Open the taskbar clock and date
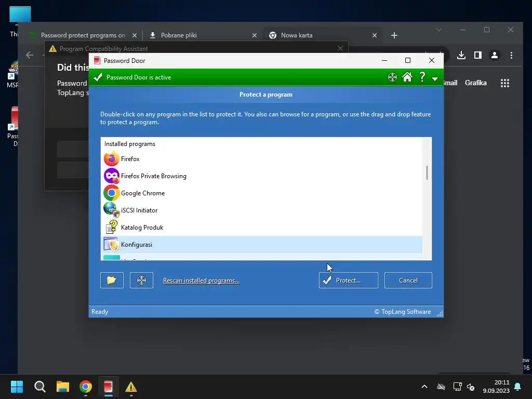This screenshot has height=399, width=532. tap(496, 387)
